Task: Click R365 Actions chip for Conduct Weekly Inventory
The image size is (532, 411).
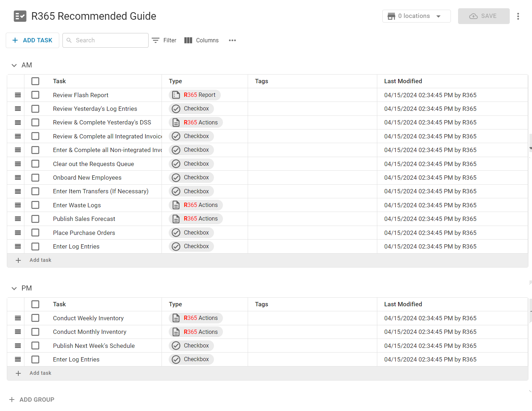Action: click(196, 318)
